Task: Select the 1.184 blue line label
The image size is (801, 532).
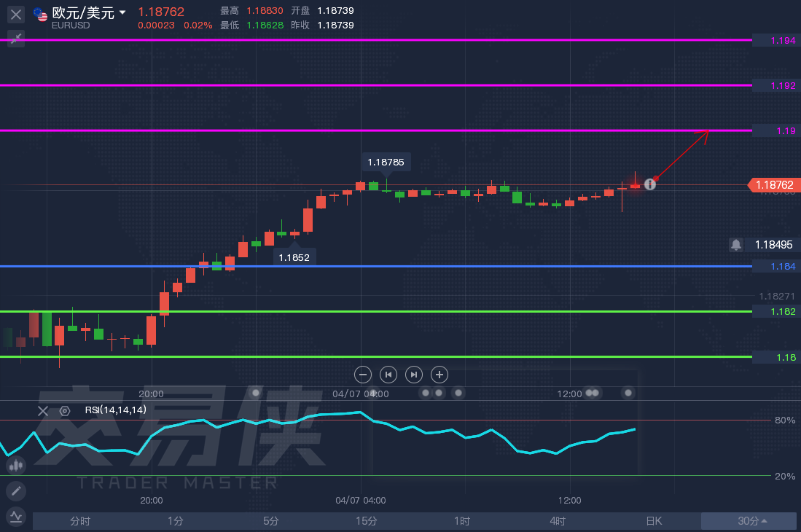Action: pyautogui.click(x=776, y=266)
